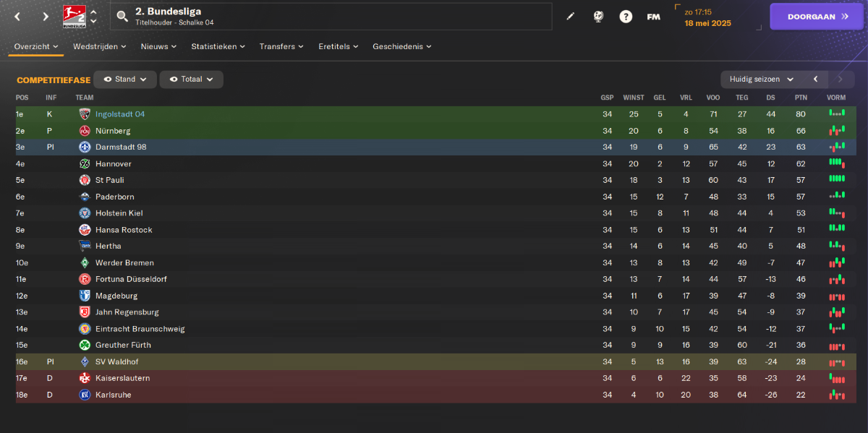
Task: Go forward with the right arrow
Action: click(x=46, y=16)
